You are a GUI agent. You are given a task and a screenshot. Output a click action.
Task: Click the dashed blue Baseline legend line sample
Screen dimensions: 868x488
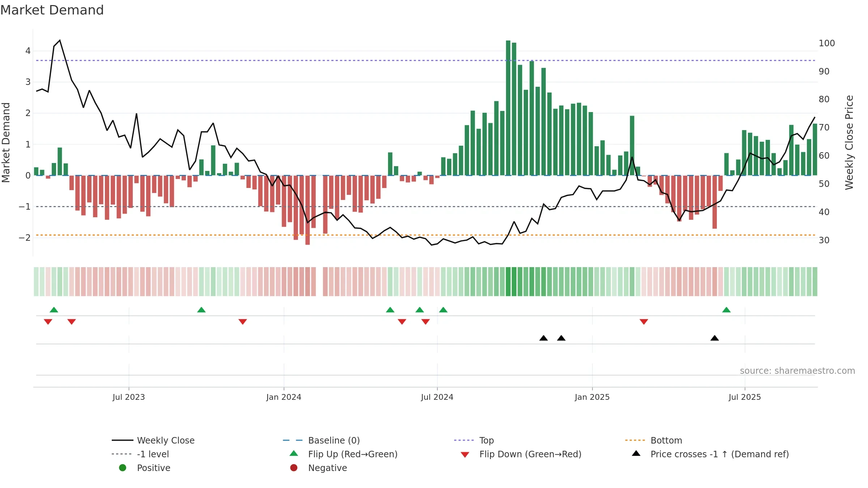293,440
